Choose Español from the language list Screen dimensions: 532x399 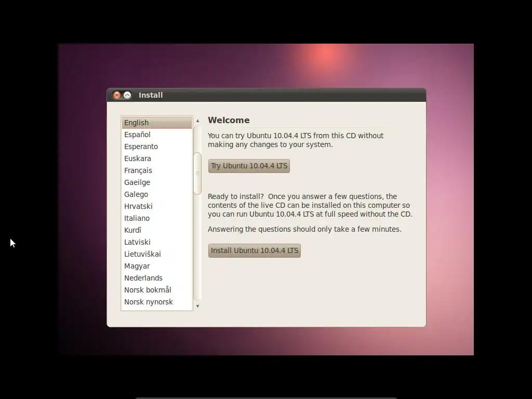coord(157,135)
